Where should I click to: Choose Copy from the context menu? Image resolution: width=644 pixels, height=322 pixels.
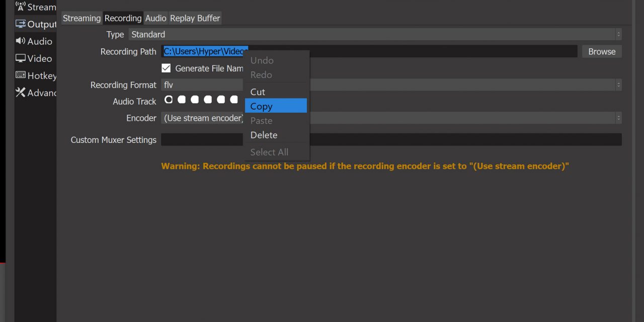point(276,106)
